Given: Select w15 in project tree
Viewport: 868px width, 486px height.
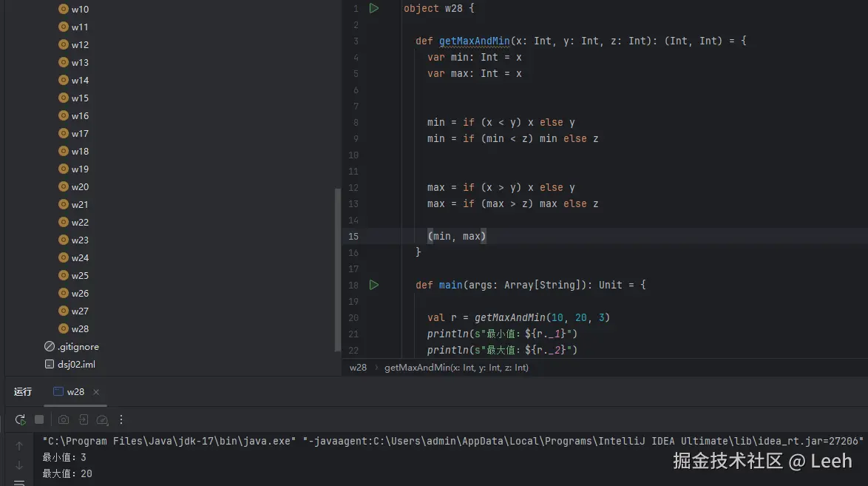Looking at the screenshot, I should tap(80, 98).
